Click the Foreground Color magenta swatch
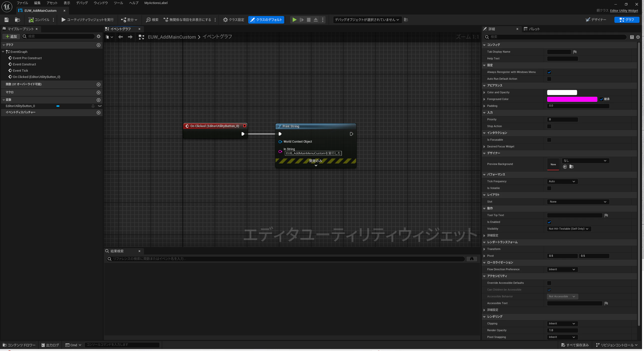 [572, 99]
